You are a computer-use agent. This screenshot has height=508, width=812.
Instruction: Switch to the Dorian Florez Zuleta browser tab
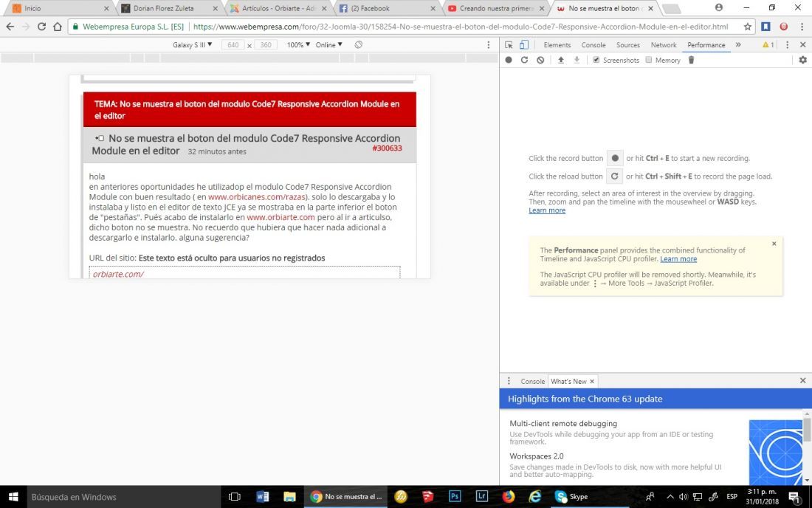click(x=168, y=8)
